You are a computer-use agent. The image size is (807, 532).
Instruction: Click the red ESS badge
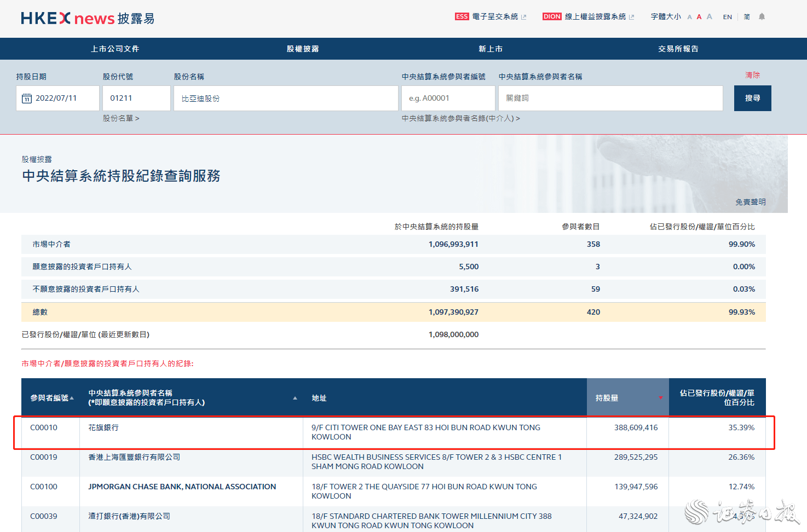(462, 16)
